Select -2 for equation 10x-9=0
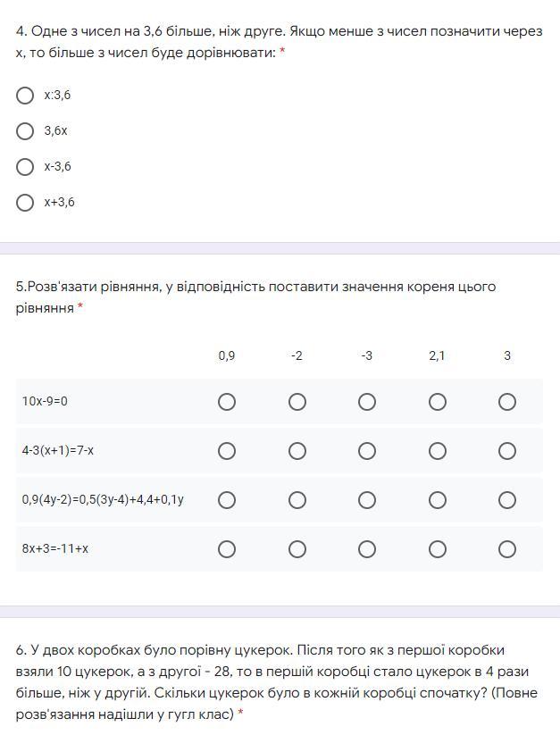This screenshot has height=735, width=560. [297, 402]
